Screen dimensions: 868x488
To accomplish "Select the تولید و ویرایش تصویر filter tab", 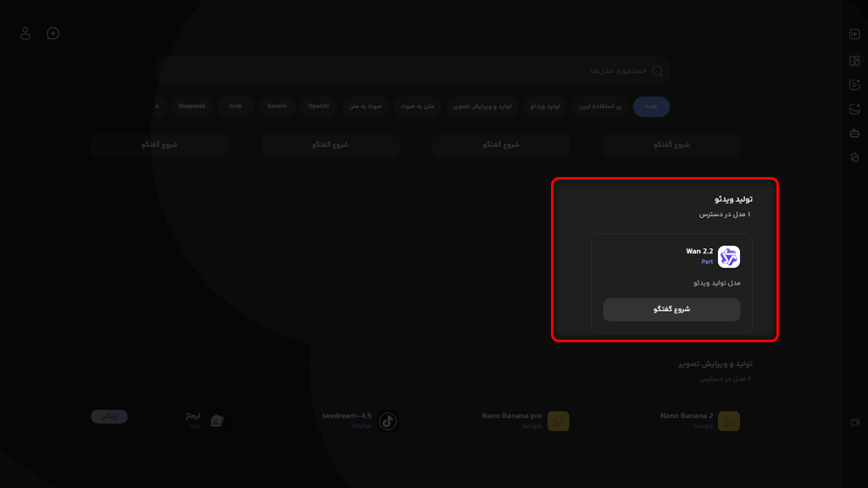I will [482, 106].
